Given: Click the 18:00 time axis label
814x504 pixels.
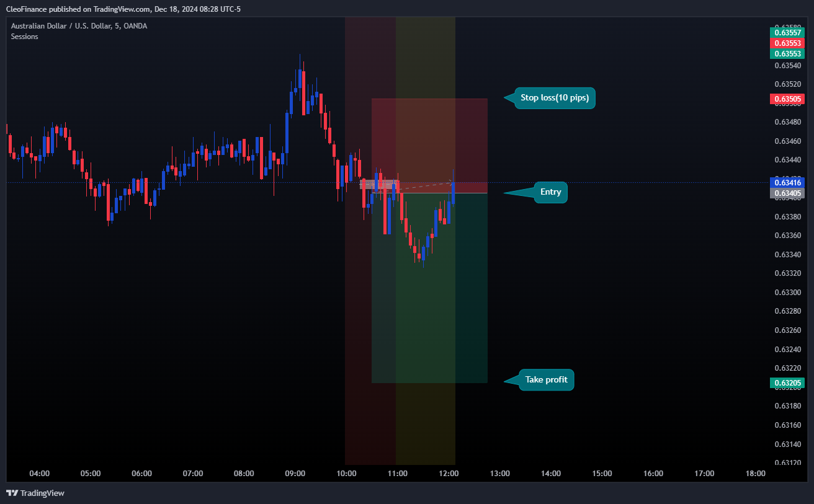Looking at the screenshot, I should pos(756,474).
